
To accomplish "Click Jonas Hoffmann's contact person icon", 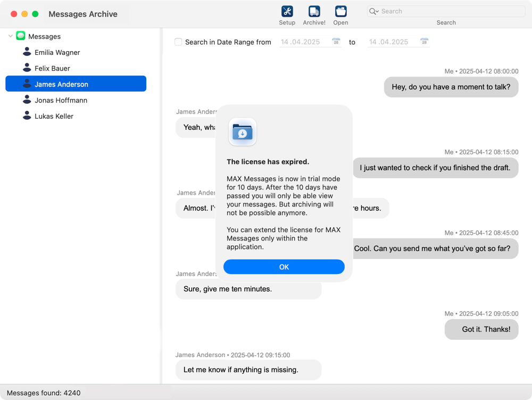I will pyautogui.click(x=27, y=100).
